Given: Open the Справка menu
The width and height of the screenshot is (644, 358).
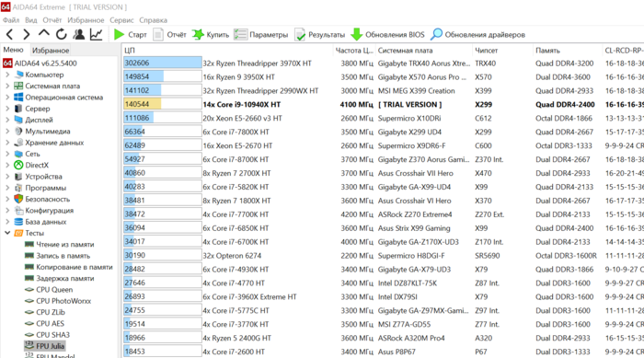Looking at the screenshot, I should click(154, 20).
